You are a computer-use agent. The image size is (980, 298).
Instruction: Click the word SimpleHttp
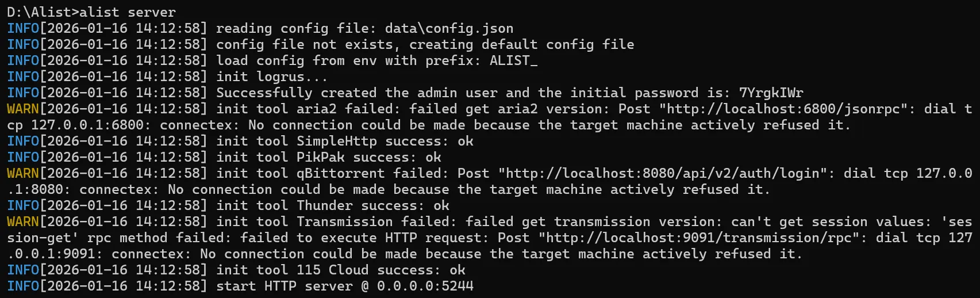(x=336, y=141)
